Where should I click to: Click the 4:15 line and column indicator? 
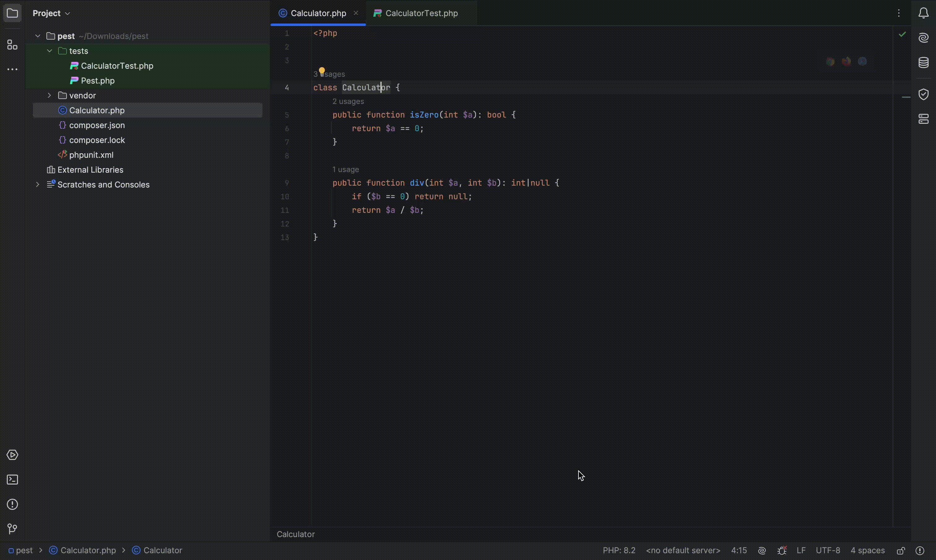[739, 551]
